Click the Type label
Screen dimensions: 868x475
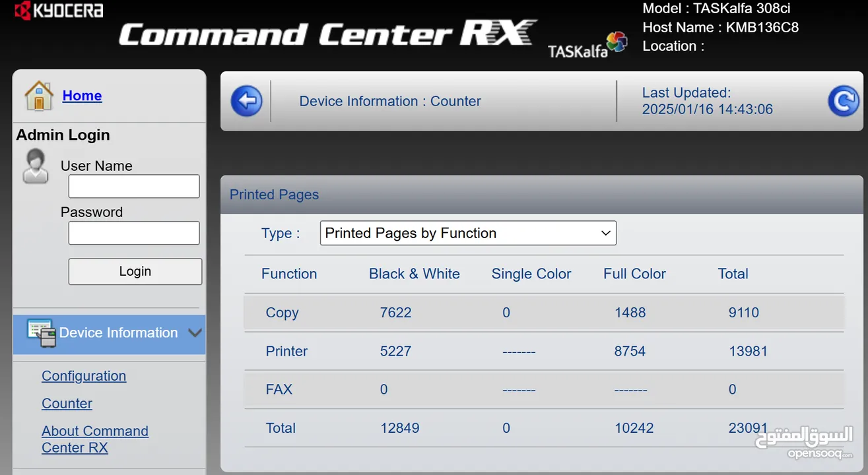coord(281,233)
